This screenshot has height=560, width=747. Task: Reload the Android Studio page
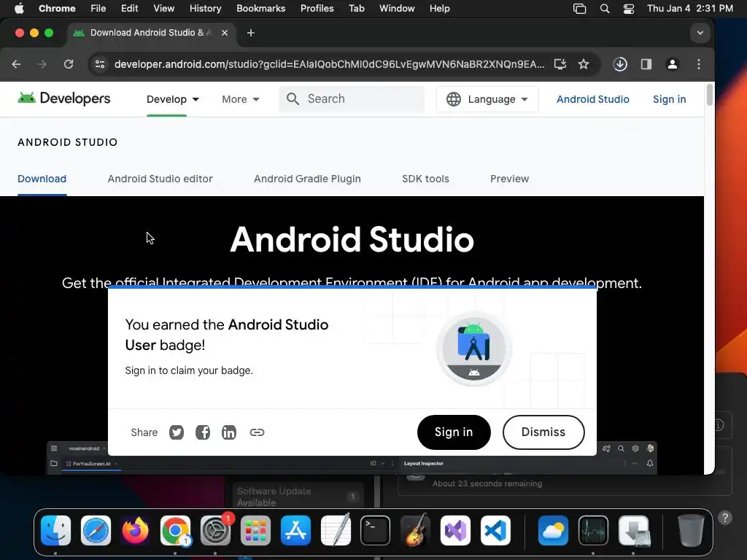(x=69, y=64)
